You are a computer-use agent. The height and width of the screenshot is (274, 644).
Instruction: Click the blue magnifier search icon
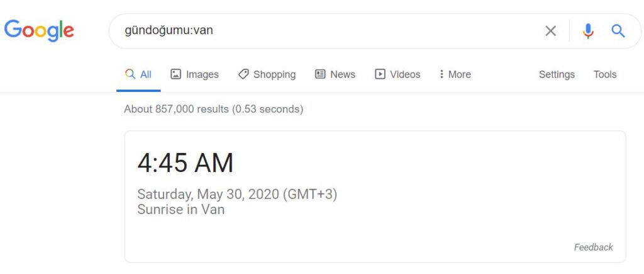coord(618,31)
